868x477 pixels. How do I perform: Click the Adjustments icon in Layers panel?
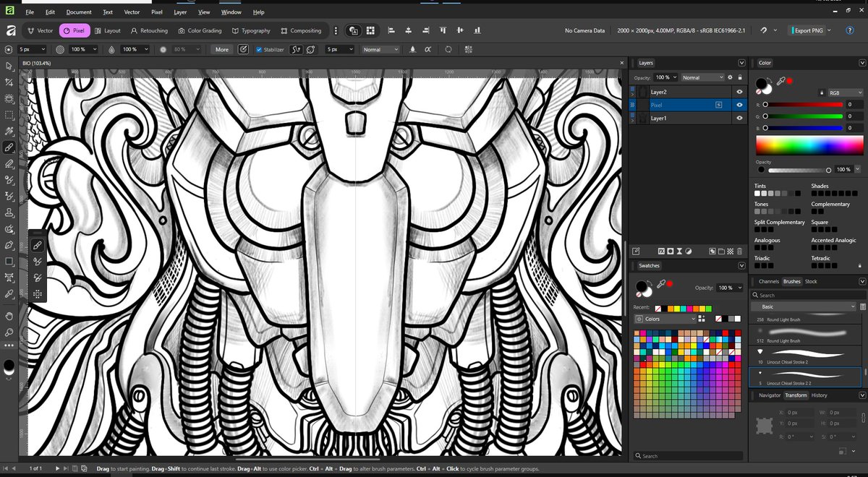coord(688,252)
